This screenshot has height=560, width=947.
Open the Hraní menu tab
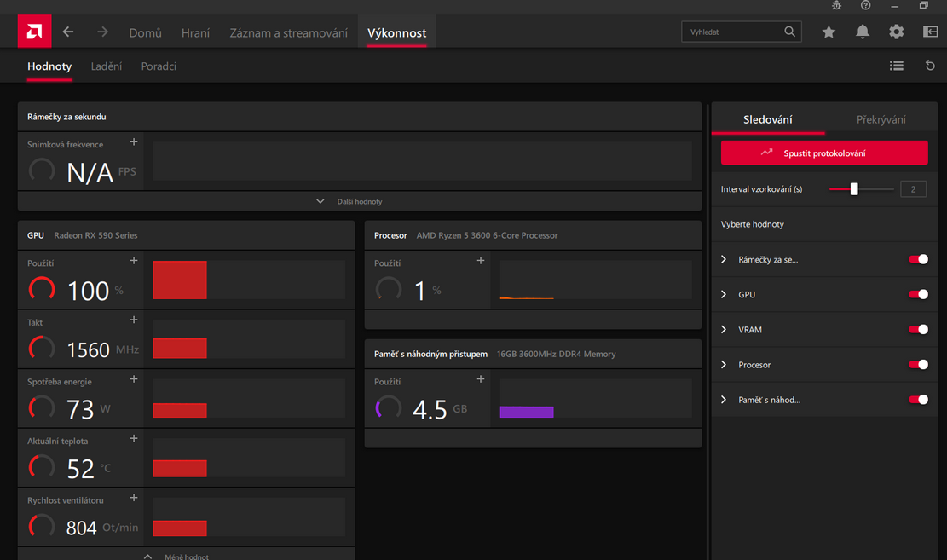point(195,33)
